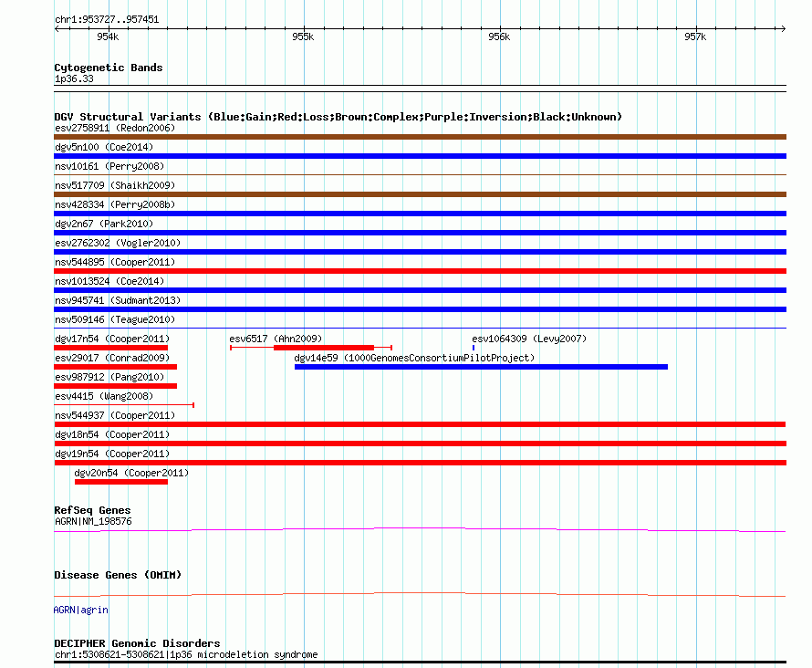Click the left arrow on the ruler
Viewport: 812px width, 668px height.
click(x=57, y=29)
